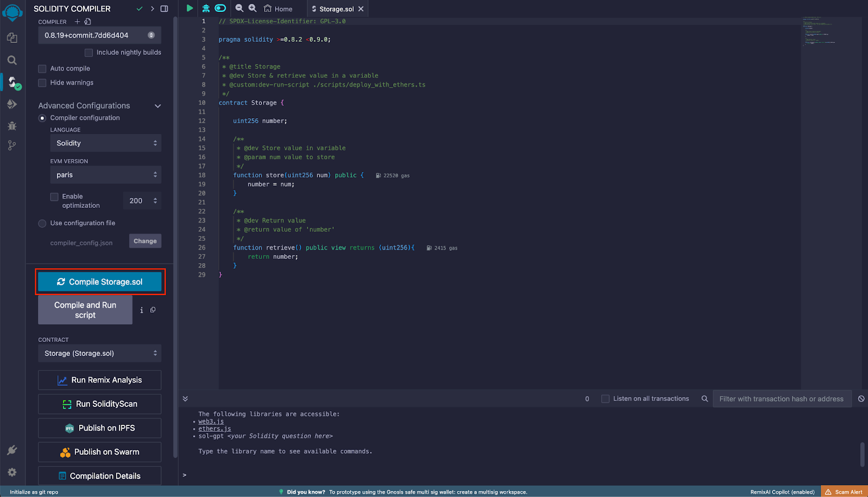Open the Git panel from the sidebar
868x497 pixels.
tap(12, 145)
